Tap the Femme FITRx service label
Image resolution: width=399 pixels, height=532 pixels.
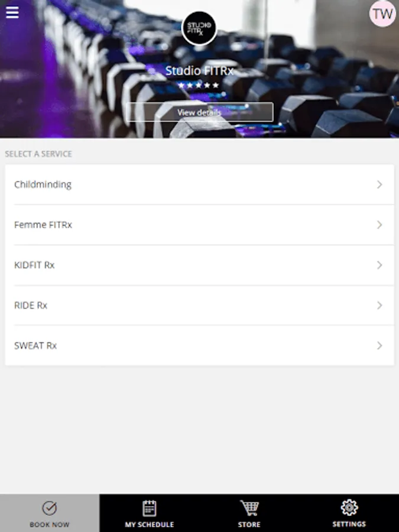click(43, 225)
